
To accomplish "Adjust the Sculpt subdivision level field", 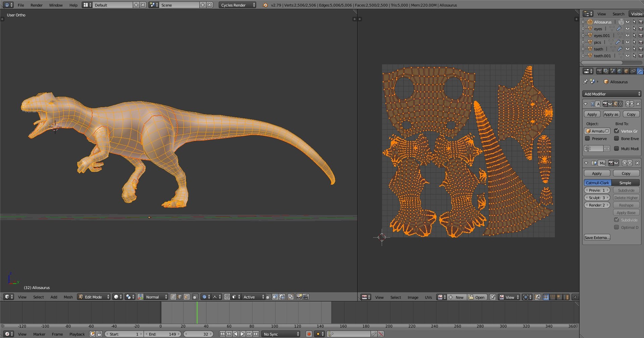I will pos(597,198).
